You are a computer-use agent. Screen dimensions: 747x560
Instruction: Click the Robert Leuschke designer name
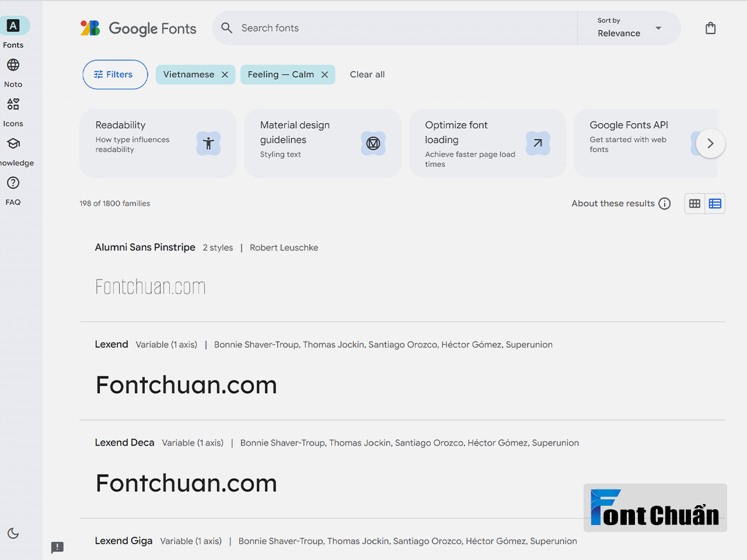click(284, 248)
